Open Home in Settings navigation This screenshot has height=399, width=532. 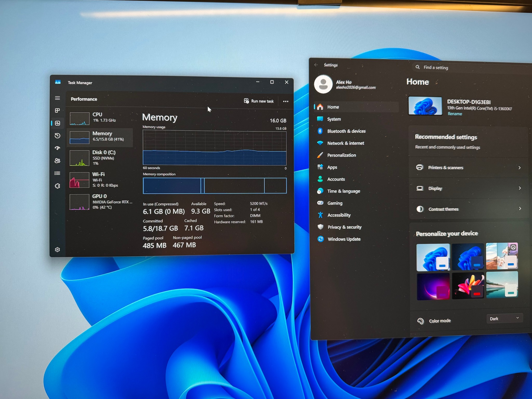(356, 107)
